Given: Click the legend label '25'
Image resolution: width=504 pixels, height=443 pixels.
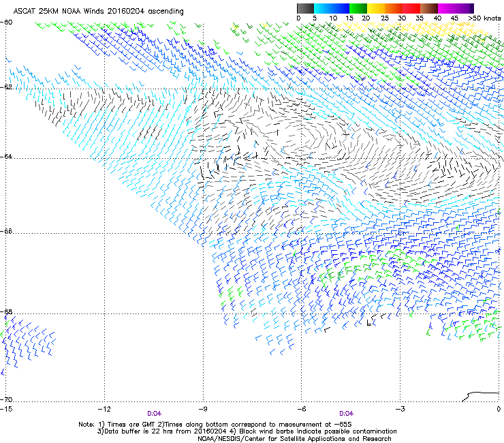Looking at the screenshot, I should [x=385, y=18].
